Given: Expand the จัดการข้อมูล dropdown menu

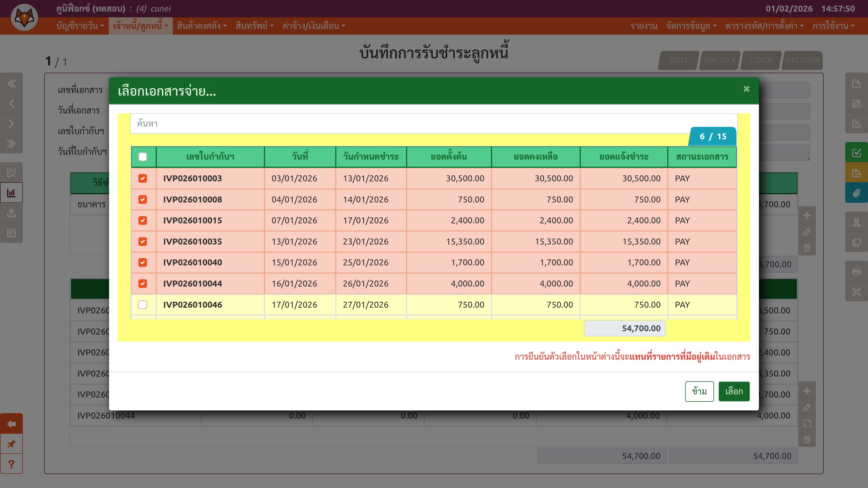Looking at the screenshot, I should click(691, 26).
